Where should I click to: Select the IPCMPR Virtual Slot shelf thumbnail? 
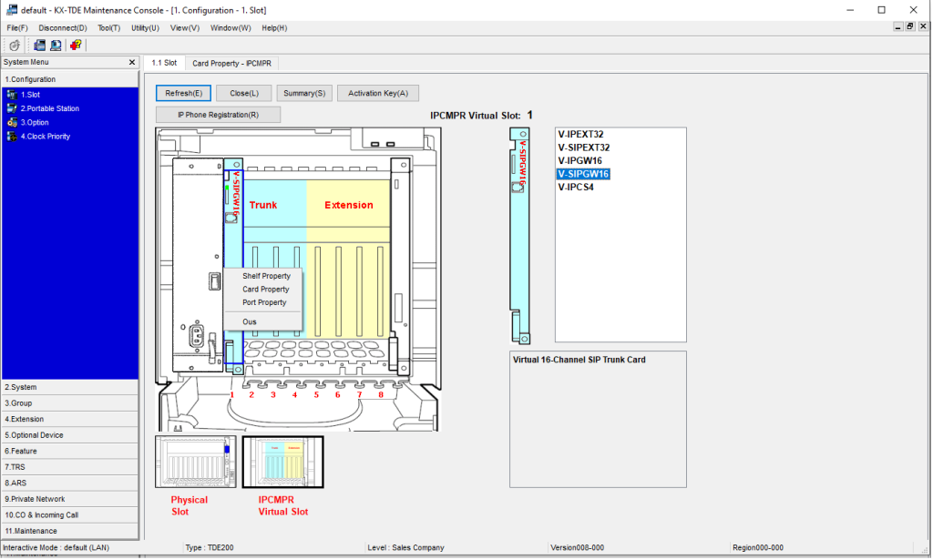pyautogui.click(x=282, y=462)
